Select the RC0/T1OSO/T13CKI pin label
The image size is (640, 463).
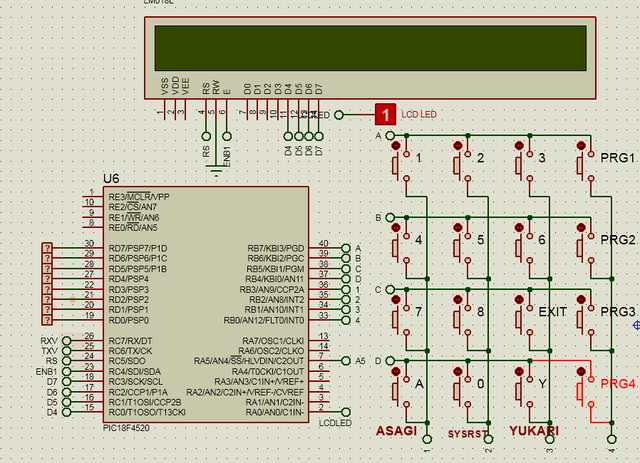click(147, 412)
